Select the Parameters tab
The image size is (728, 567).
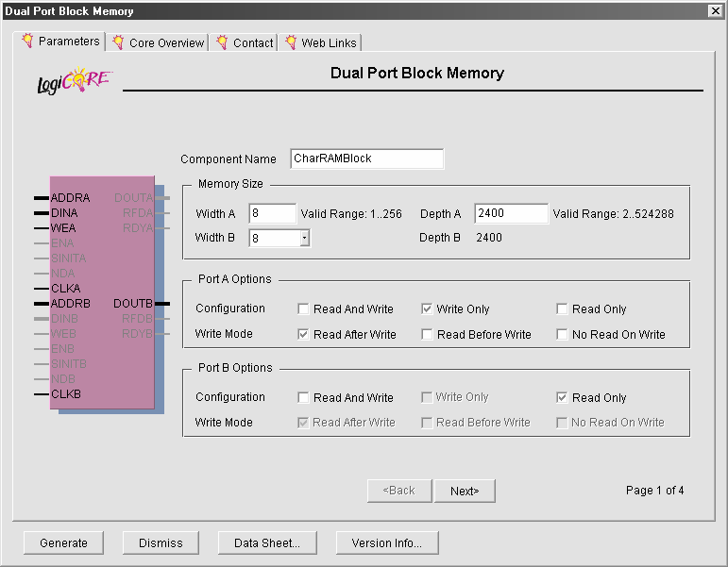(59, 42)
